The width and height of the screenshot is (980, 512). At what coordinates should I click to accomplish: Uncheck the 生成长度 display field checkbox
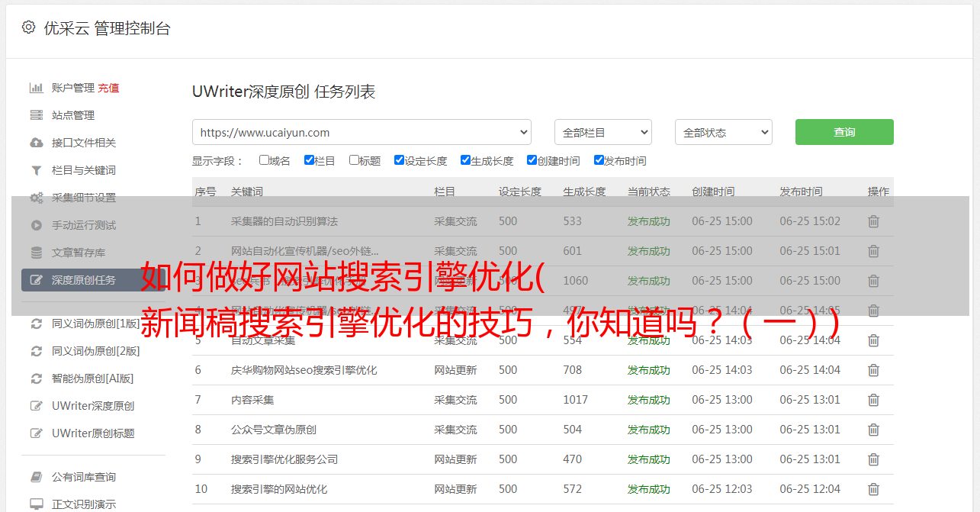point(465,160)
